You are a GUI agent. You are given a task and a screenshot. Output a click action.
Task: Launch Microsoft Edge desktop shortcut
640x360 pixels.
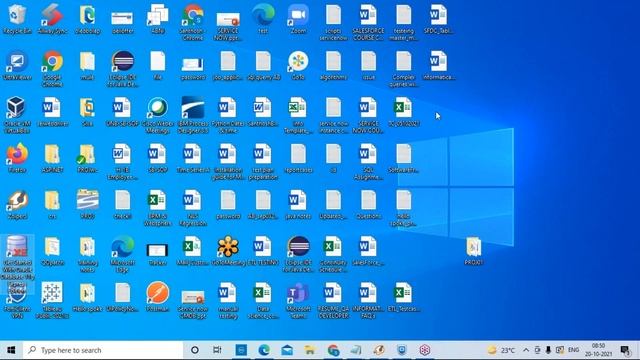pyautogui.click(x=122, y=254)
